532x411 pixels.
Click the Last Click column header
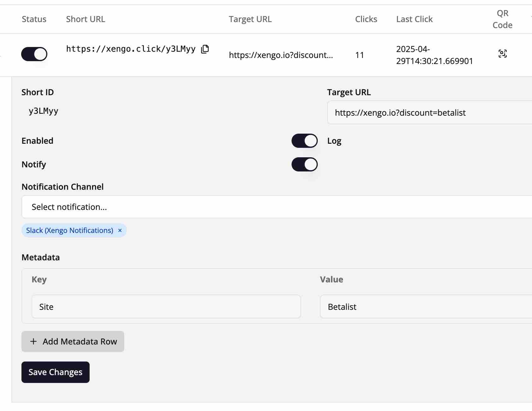[414, 19]
